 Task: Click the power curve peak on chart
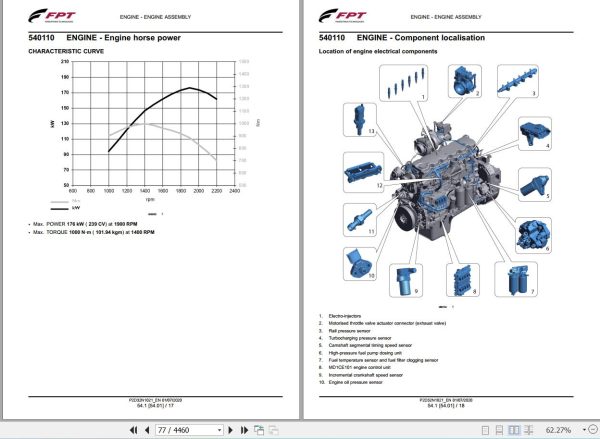pyautogui.click(x=189, y=88)
